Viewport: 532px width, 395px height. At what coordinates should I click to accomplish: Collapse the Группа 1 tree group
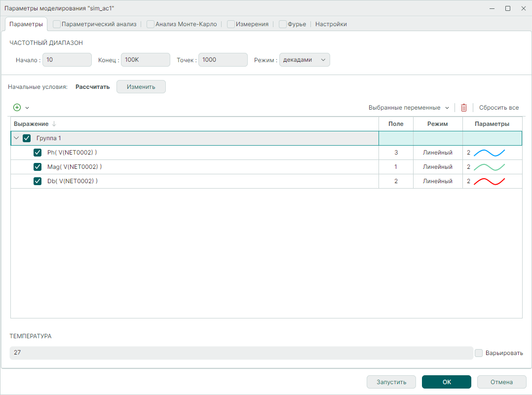tap(16, 138)
